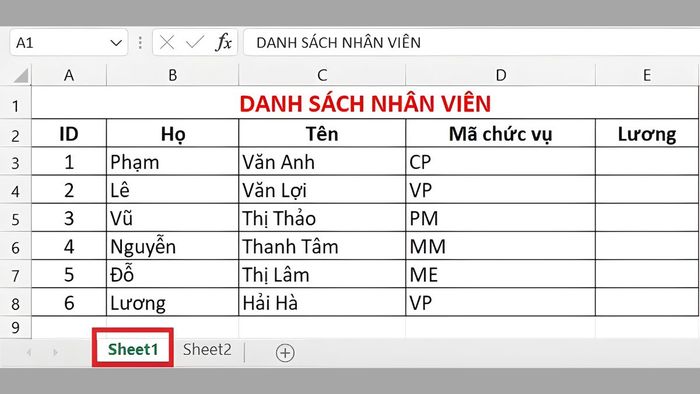The height and width of the screenshot is (394, 700).
Task: Click the Tên header cell
Action: (x=322, y=133)
